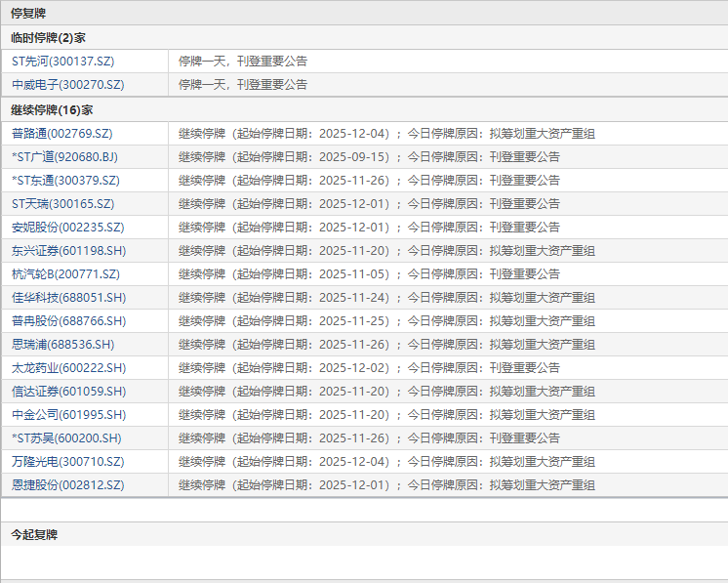Image resolution: width=728 pixels, height=583 pixels.
Task: Select the suspension details for *ST东通
Action: 369,181
